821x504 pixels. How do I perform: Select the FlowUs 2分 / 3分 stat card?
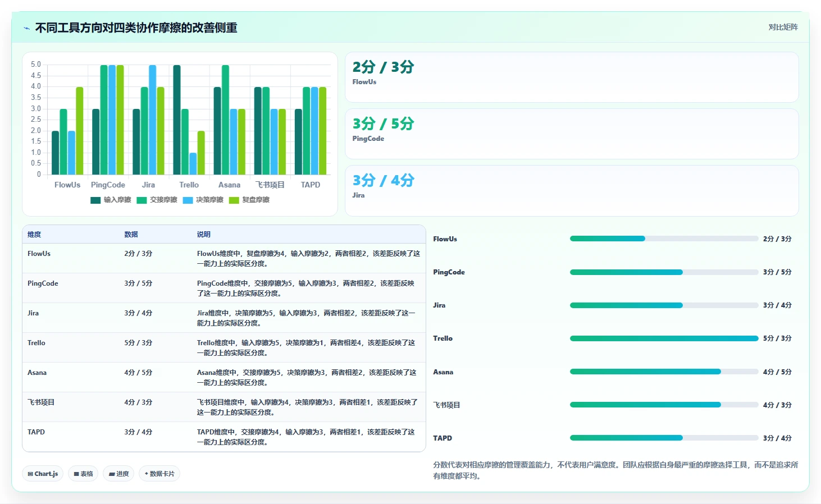click(x=572, y=77)
